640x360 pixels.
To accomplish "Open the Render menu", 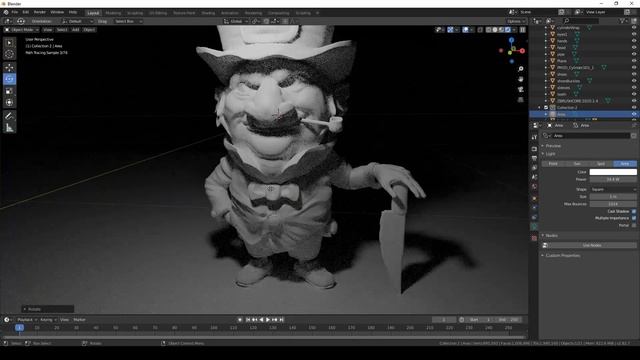I will 40,12.
